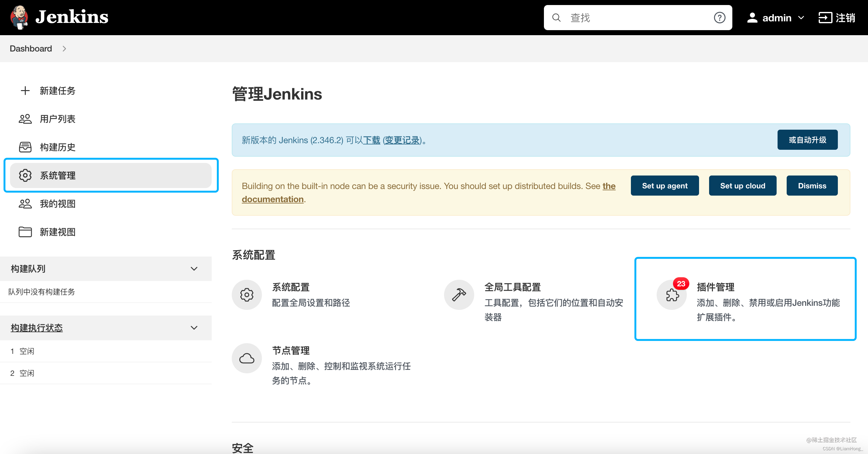Click the system configuration gear icon
This screenshot has height=454, width=868.
pos(247,295)
